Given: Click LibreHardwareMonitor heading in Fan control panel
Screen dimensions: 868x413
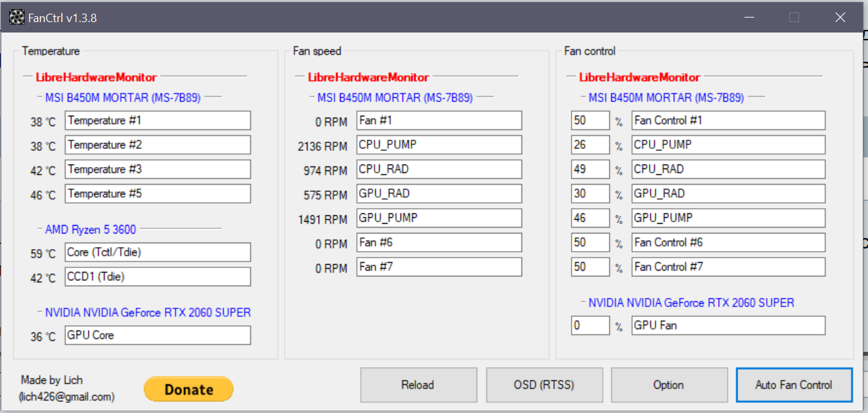Looking at the screenshot, I should (x=640, y=77).
